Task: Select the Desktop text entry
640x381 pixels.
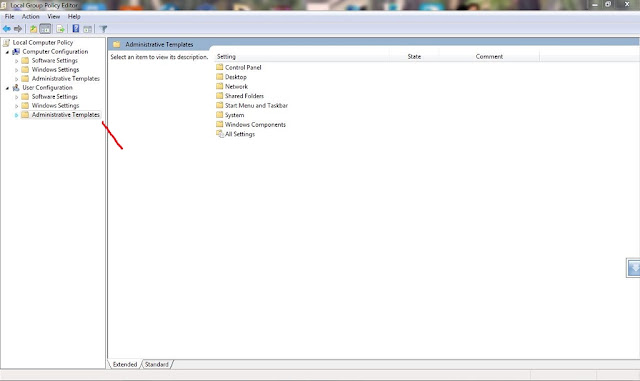Action: (x=236, y=77)
